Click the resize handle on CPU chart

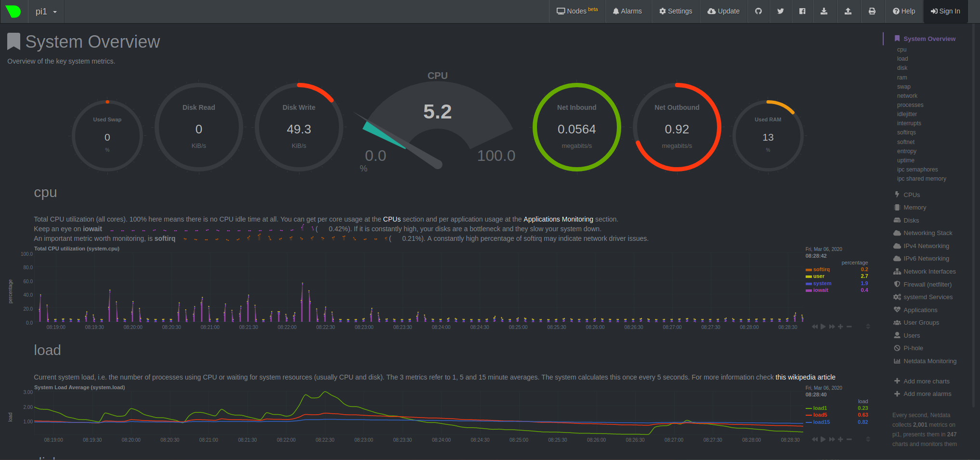[x=868, y=327]
